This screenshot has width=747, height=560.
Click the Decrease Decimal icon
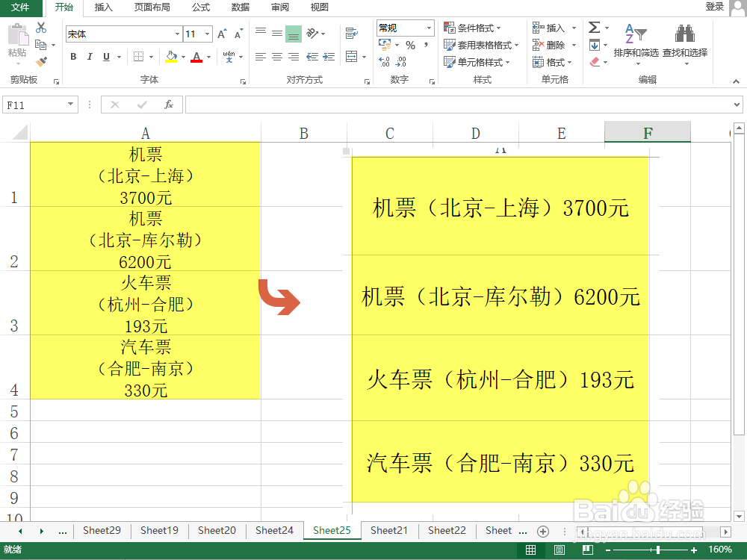coord(401,62)
